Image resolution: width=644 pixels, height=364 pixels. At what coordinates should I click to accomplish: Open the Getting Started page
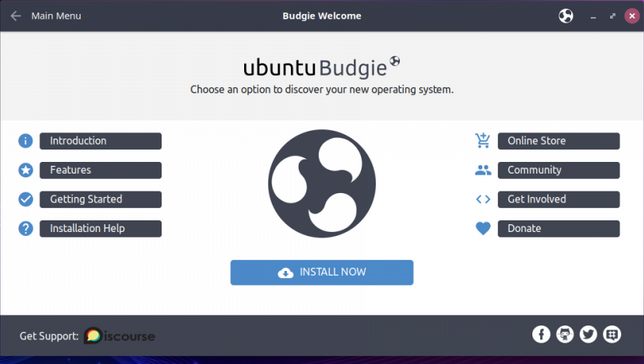101,199
